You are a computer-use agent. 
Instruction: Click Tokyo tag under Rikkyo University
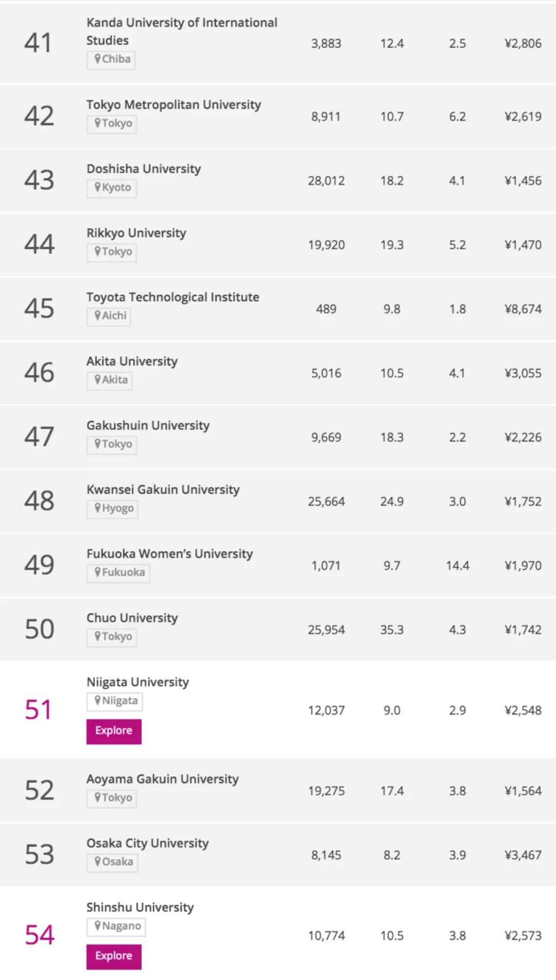(x=112, y=252)
